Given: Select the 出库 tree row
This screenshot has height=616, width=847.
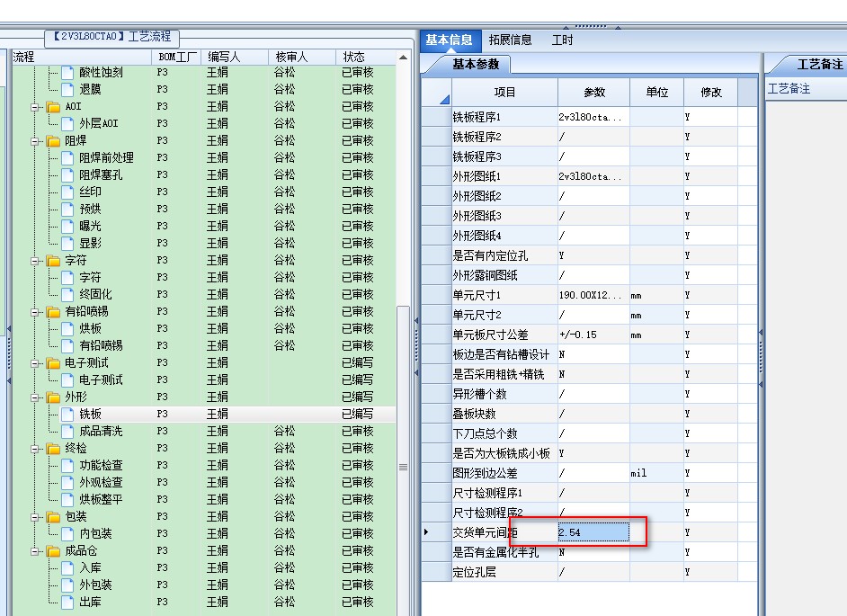Looking at the screenshot, I should click(203, 602).
